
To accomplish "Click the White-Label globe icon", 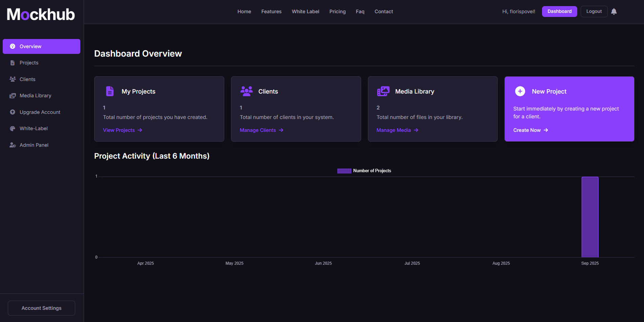I will coord(13,128).
